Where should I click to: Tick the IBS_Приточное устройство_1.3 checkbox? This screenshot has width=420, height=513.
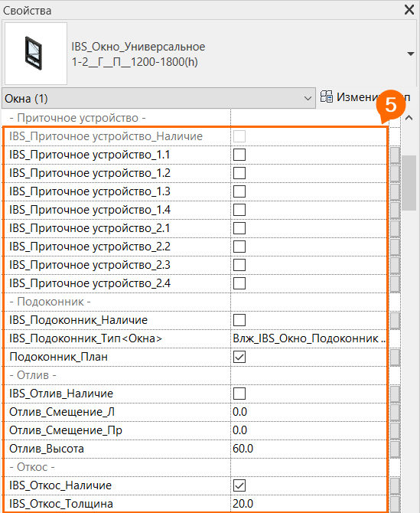(x=239, y=191)
